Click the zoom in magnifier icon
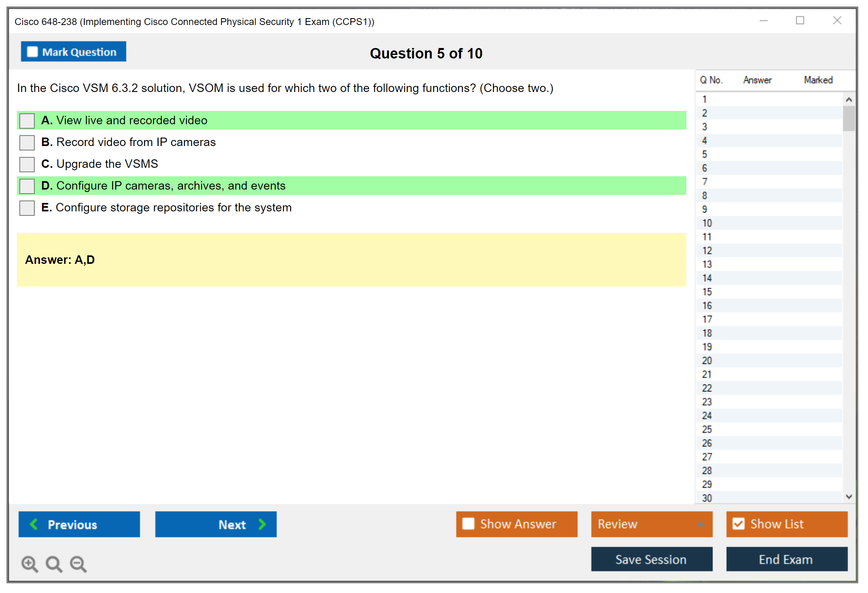Viewport: 868px width, 593px height. [29, 564]
